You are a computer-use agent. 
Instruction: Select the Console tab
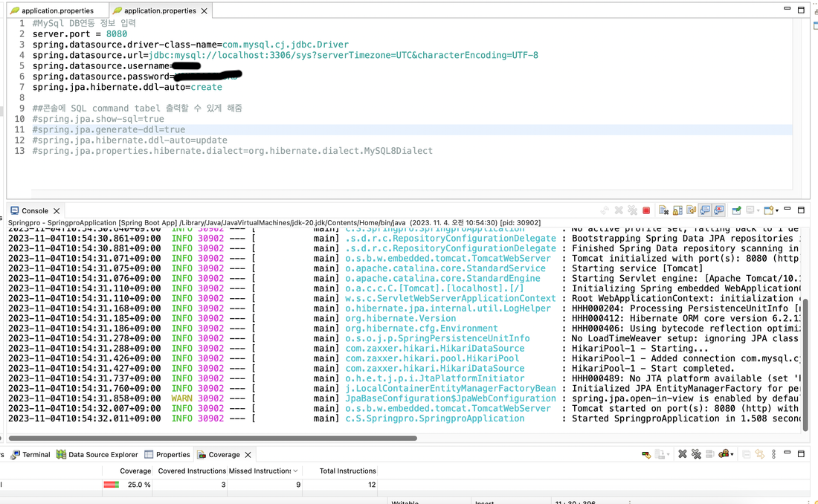point(35,211)
